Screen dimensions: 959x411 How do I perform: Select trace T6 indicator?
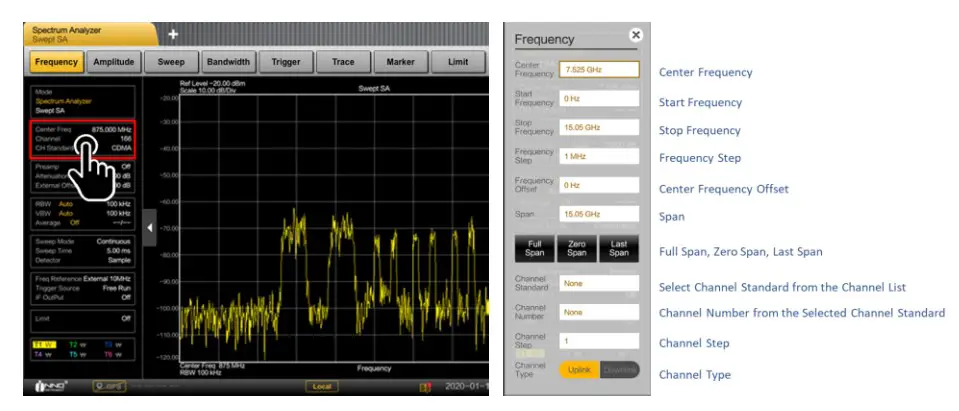(113, 354)
